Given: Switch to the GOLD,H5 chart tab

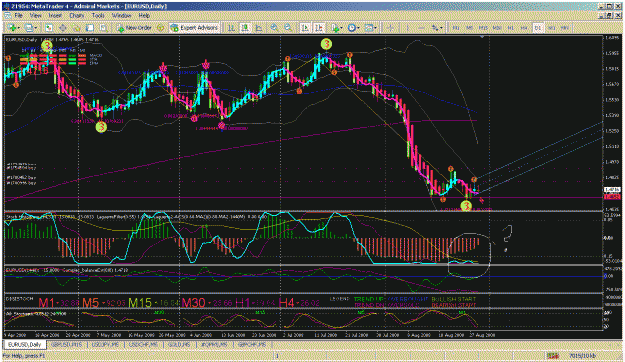Looking at the screenshot, I should click(178, 344).
